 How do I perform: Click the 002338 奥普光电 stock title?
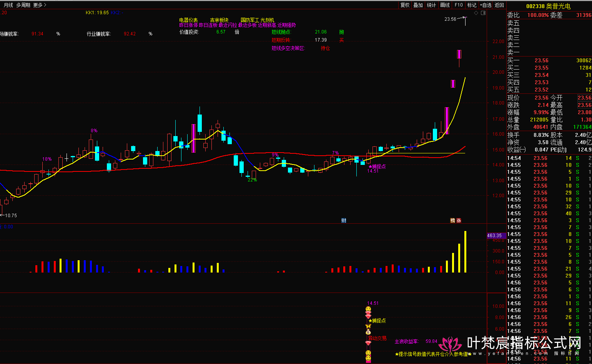[548, 6]
